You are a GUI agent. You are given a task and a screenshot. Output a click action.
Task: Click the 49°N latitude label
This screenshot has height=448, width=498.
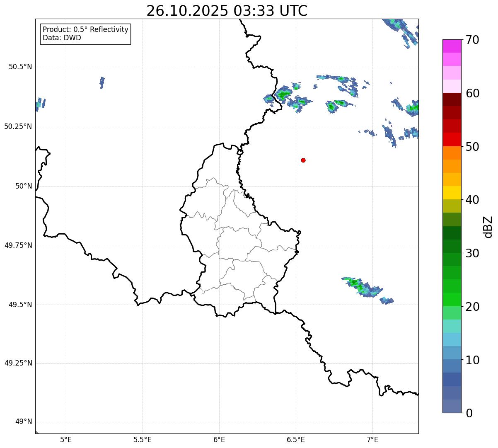(24, 422)
